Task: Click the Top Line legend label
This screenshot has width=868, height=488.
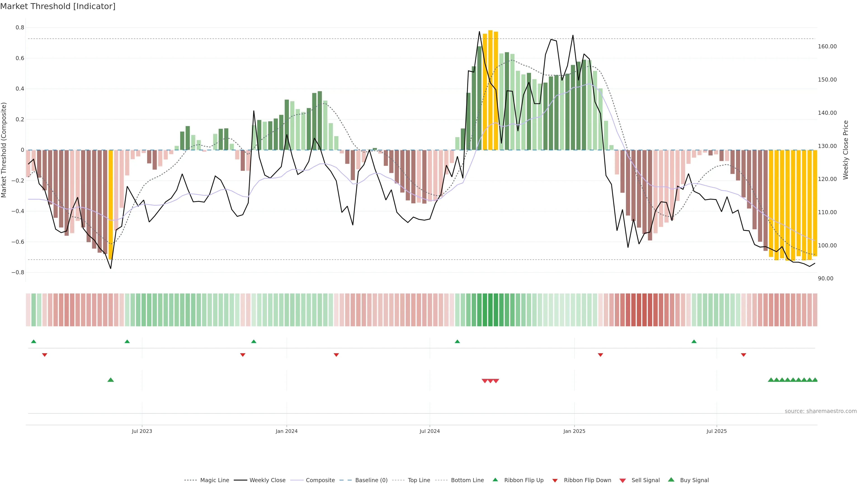Action: (419, 480)
